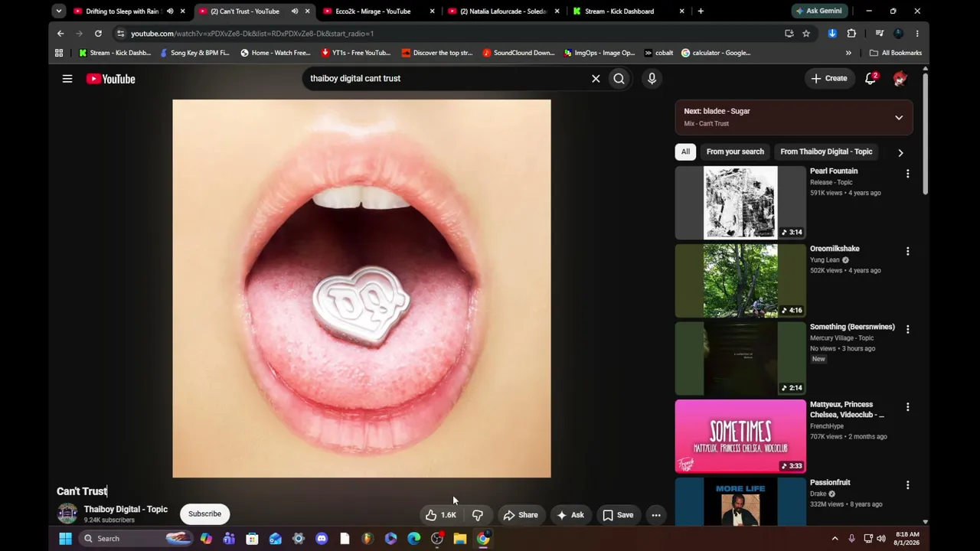Like the Can't Trust video
This screenshot has height=551, width=980.
[441, 515]
